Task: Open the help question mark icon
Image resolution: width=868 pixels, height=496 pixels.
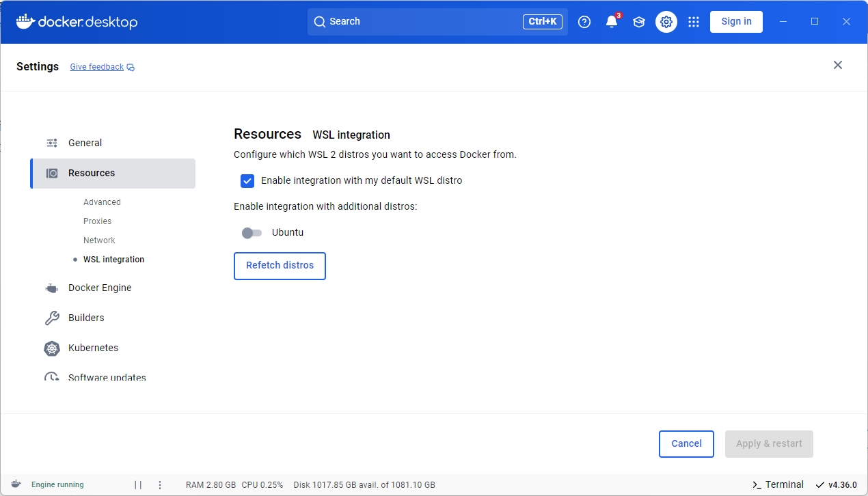Action: coord(584,22)
